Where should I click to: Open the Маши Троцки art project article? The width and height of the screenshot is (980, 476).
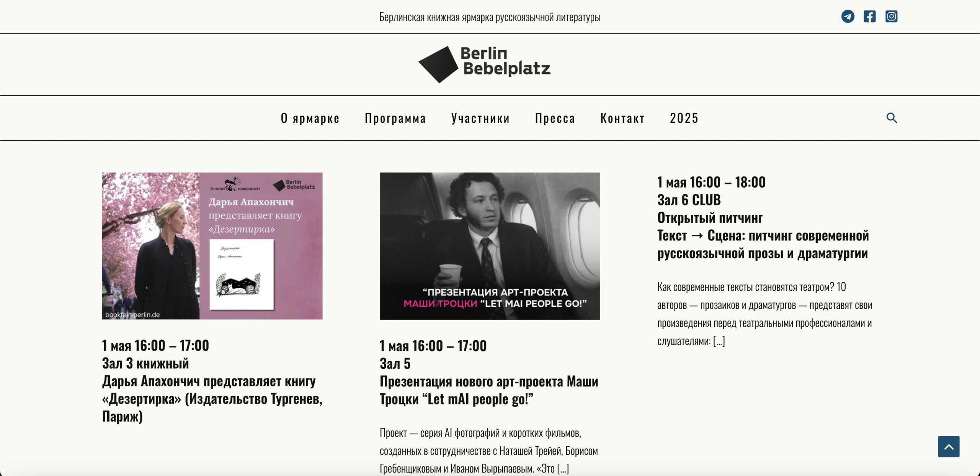(489, 390)
